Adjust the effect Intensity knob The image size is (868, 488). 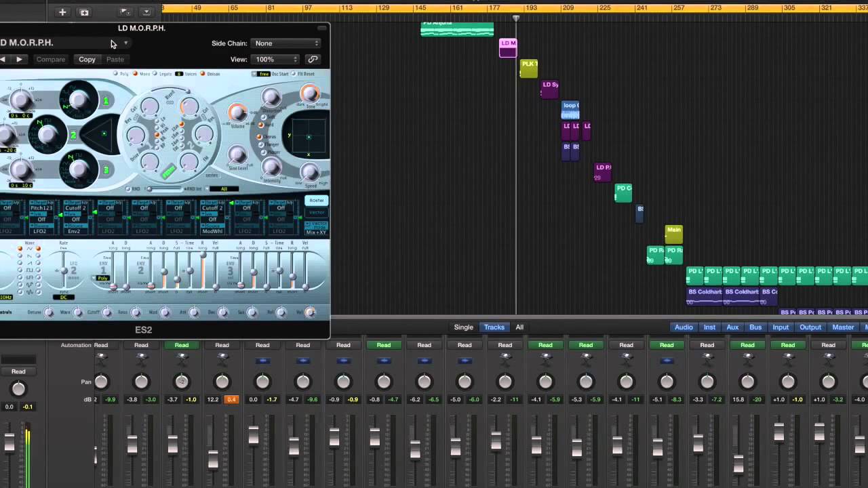pos(271,167)
